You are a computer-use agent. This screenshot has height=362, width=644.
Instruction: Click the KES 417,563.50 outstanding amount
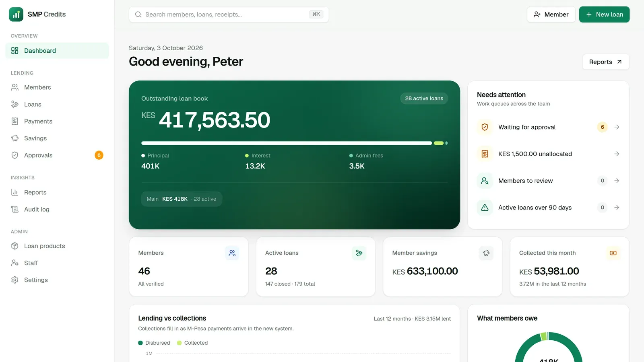tap(206, 120)
